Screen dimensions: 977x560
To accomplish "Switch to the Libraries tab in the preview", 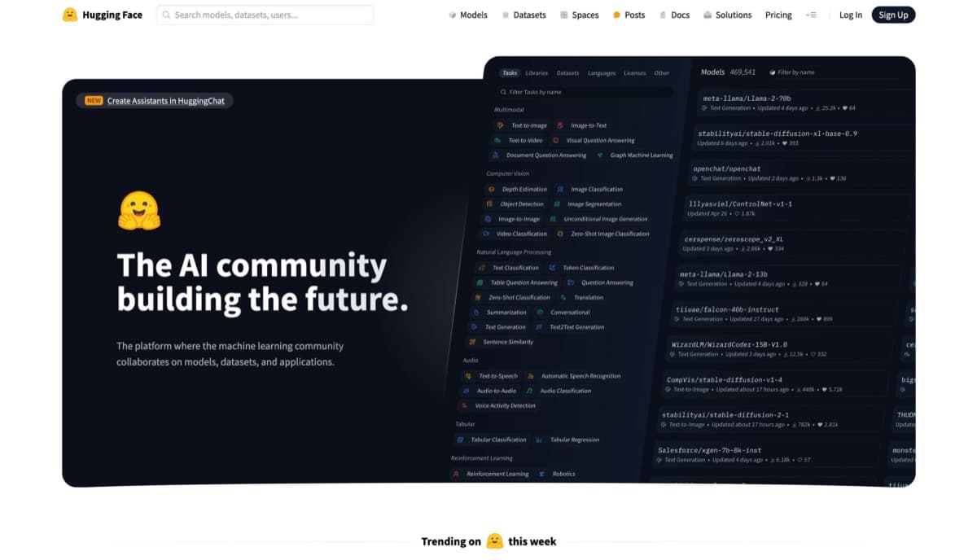I will 537,73.
